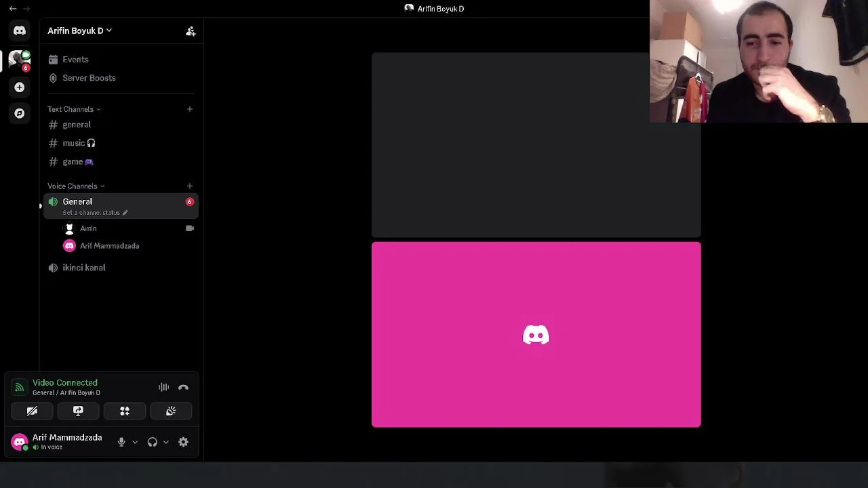Share your screen

coord(78,411)
